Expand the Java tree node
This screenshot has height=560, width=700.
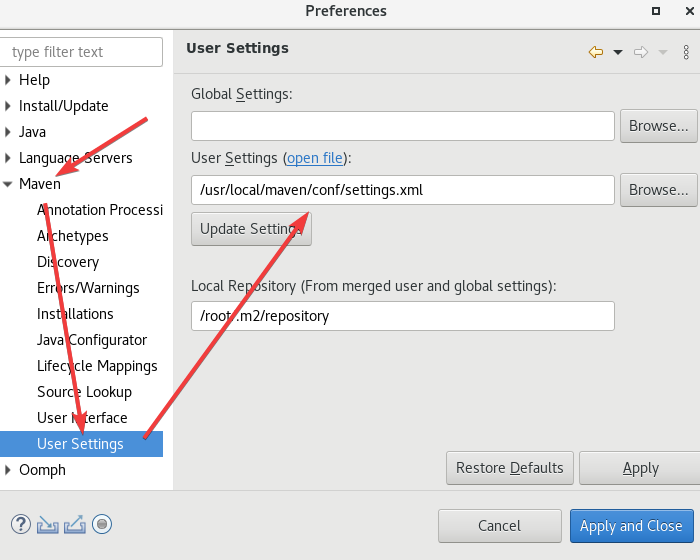pos(8,132)
